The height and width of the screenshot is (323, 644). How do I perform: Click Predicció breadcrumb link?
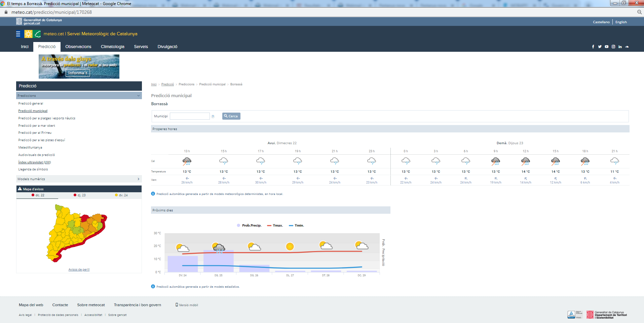click(x=167, y=84)
